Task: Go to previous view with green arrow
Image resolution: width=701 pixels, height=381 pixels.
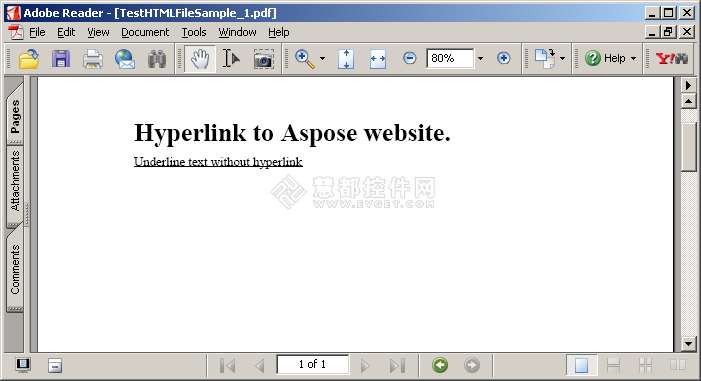Action: coord(440,365)
